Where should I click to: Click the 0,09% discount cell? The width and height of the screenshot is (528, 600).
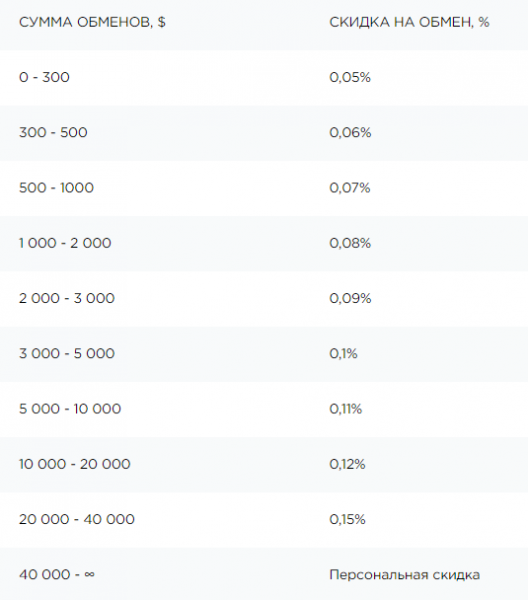pos(350,298)
